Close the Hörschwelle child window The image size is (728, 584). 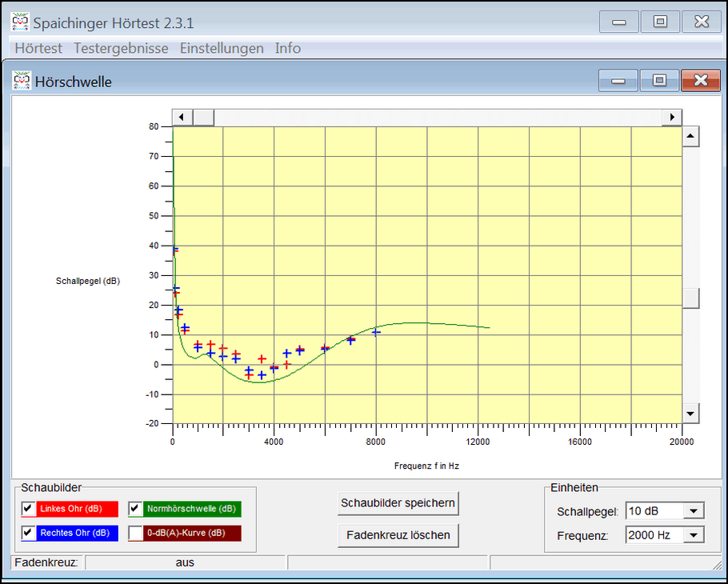(701, 80)
